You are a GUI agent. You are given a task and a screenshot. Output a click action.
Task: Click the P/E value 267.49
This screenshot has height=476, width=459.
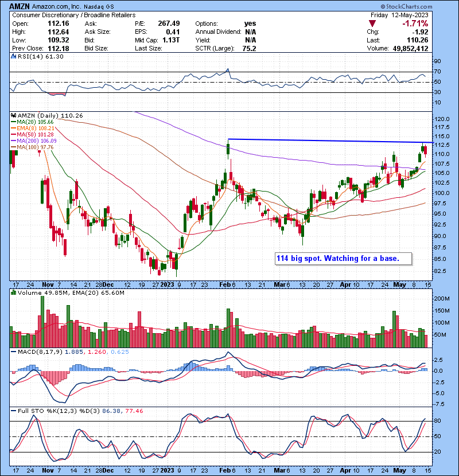169,24
